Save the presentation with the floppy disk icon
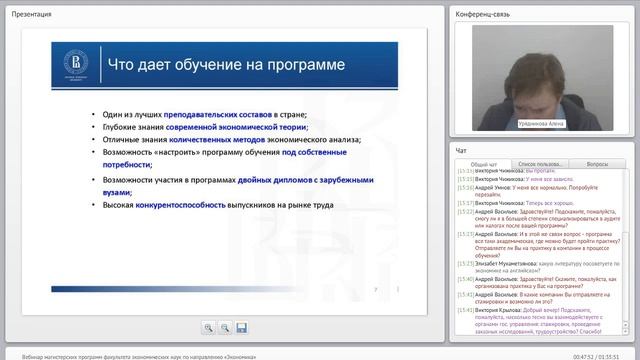This screenshot has height=360, width=640. 241,328
